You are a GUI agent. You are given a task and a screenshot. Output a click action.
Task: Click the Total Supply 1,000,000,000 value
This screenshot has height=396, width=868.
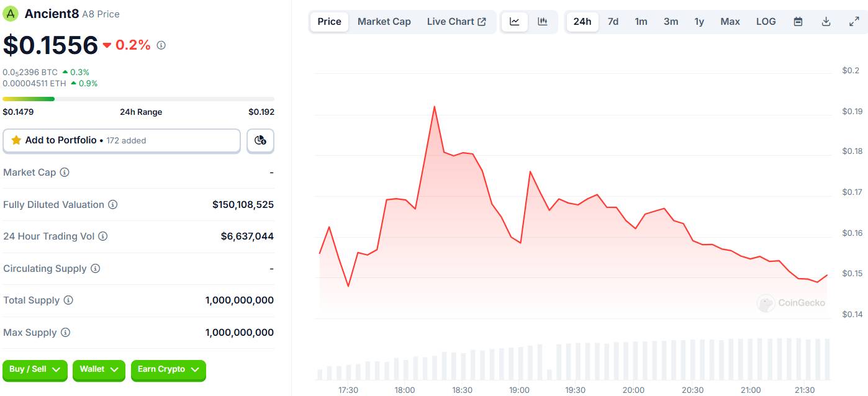pyautogui.click(x=240, y=300)
